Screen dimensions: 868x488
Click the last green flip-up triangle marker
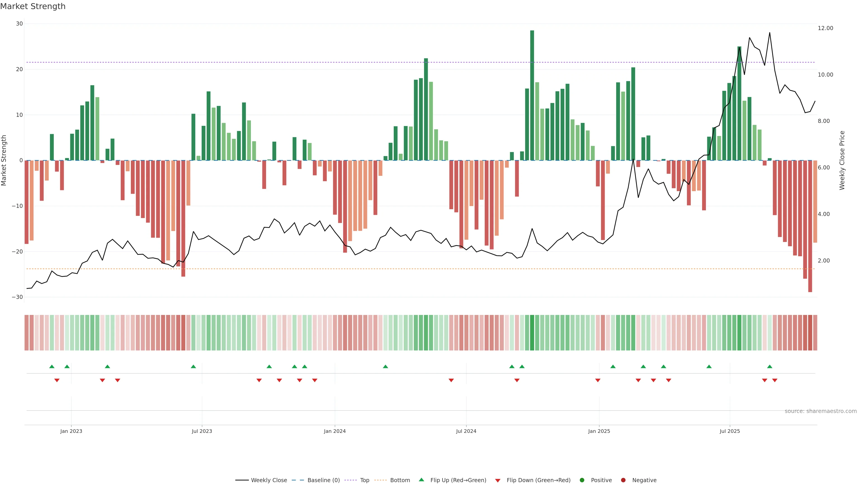point(770,366)
